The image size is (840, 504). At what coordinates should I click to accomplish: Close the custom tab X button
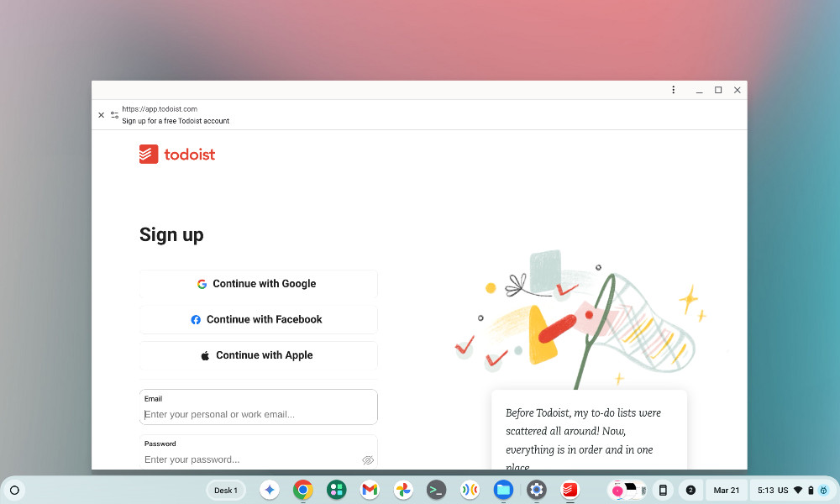point(102,115)
